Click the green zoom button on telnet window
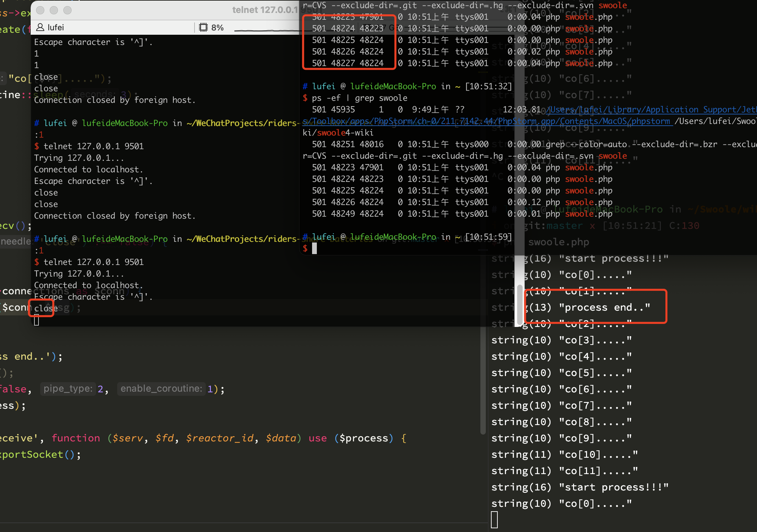 pyautogui.click(x=67, y=10)
